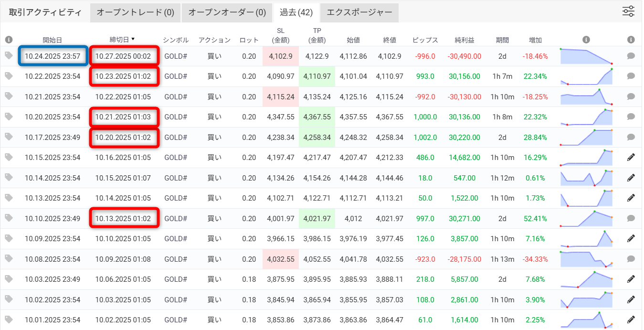Click the red SL cell 4,102.9
644x330 pixels.
click(280, 56)
